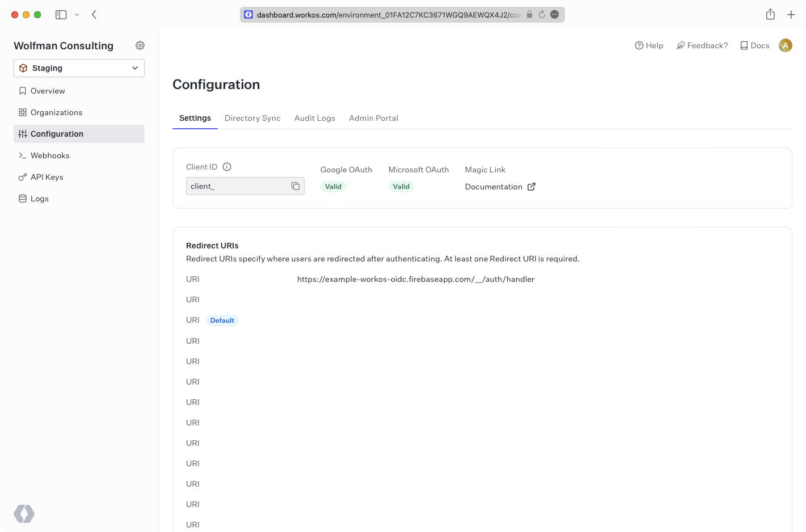This screenshot has width=806, height=532.
Task: Open the Staging environment dropdown
Action: 79,68
